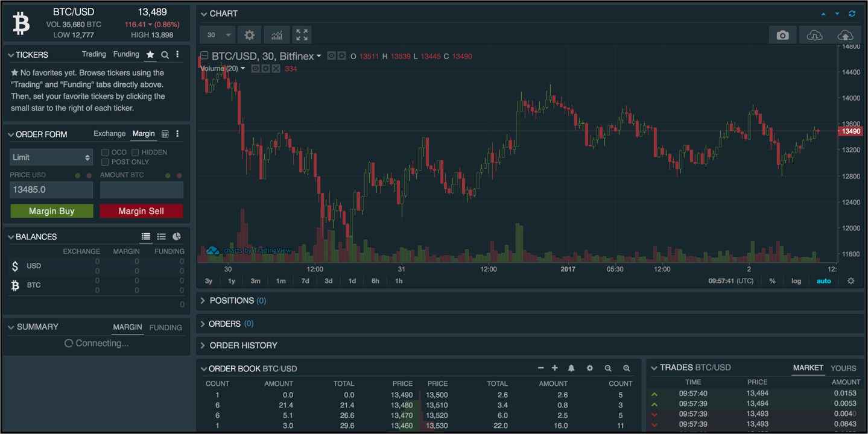Screen dimensions: 868x434
Task: Set chart range to 7d
Action: 305,281
